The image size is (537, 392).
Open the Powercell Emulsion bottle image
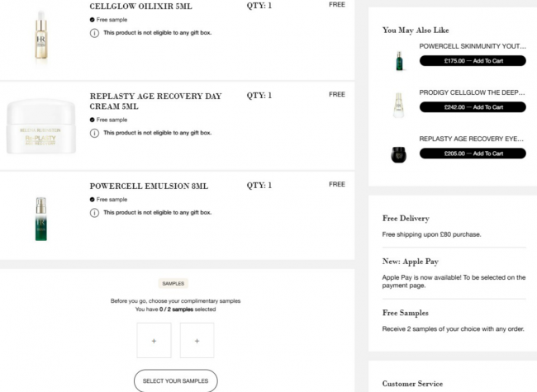click(x=41, y=219)
